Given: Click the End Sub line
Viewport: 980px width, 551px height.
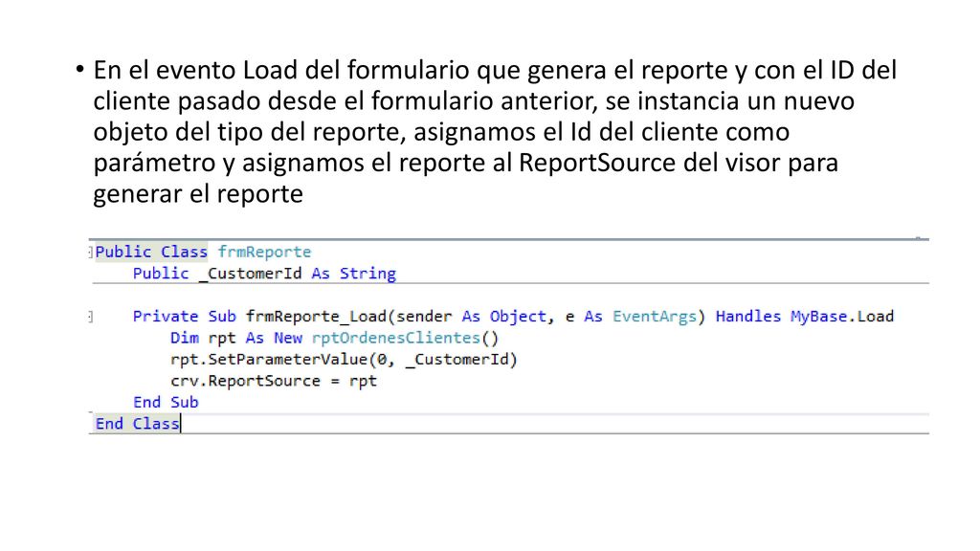Looking at the screenshot, I should tap(166, 403).
